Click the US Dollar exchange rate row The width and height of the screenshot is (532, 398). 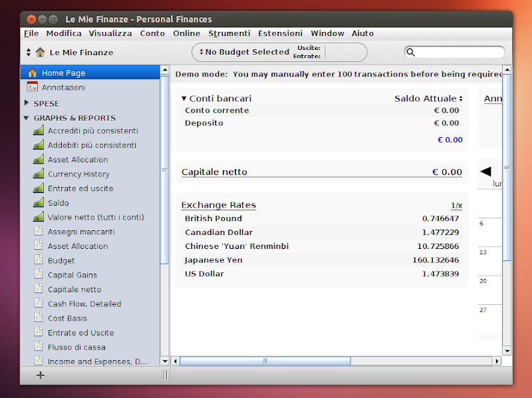322,274
